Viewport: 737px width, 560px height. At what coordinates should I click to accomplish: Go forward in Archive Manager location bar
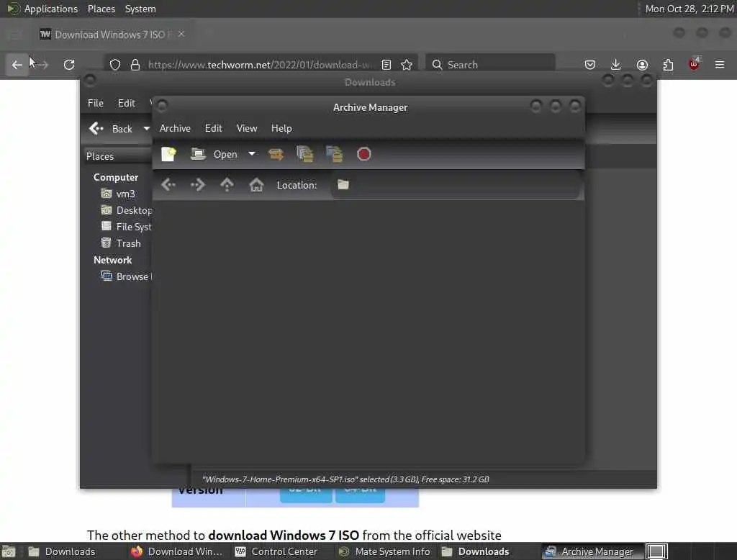click(197, 185)
